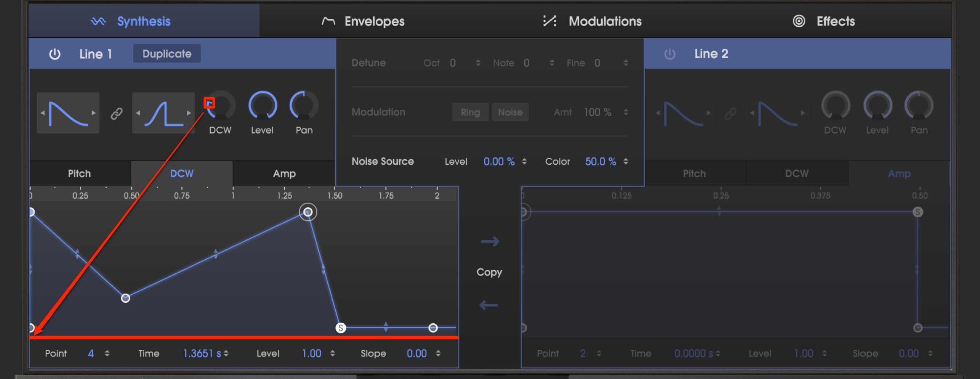Image resolution: width=980 pixels, height=379 pixels.
Task: Click Line 1 Time value 1.3651 s
Action: pos(202,353)
